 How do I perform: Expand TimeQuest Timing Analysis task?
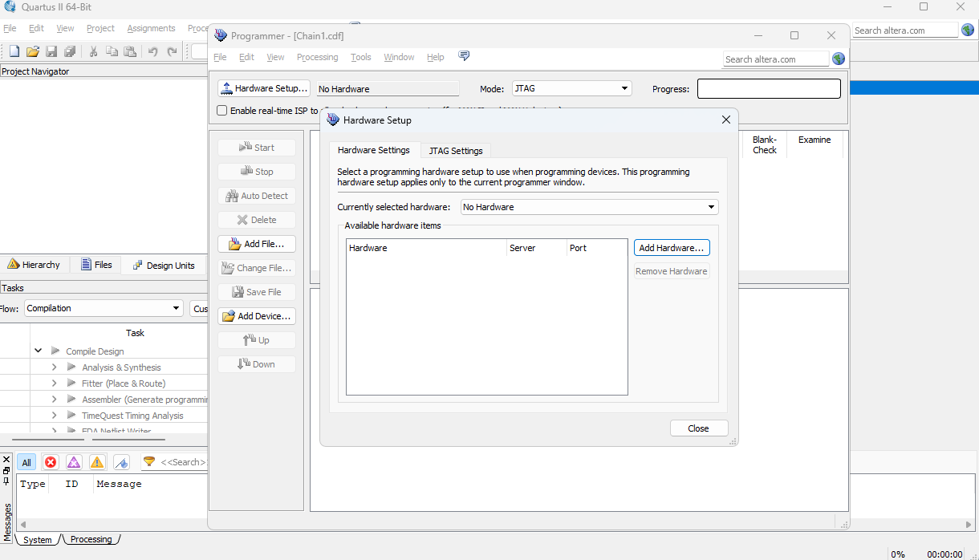pyautogui.click(x=54, y=416)
